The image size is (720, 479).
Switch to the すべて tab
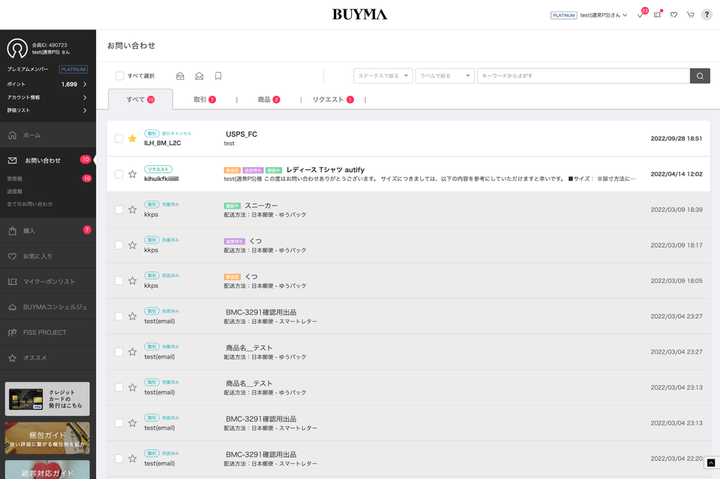[141, 99]
